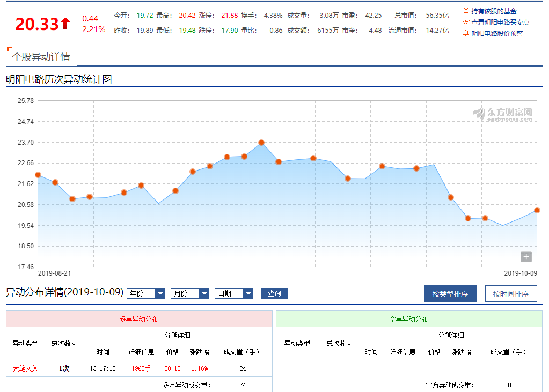549x392 pixels.
Task: Click the 量比 value 0.86
Action: pyautogui.click(x=276, y=31)
